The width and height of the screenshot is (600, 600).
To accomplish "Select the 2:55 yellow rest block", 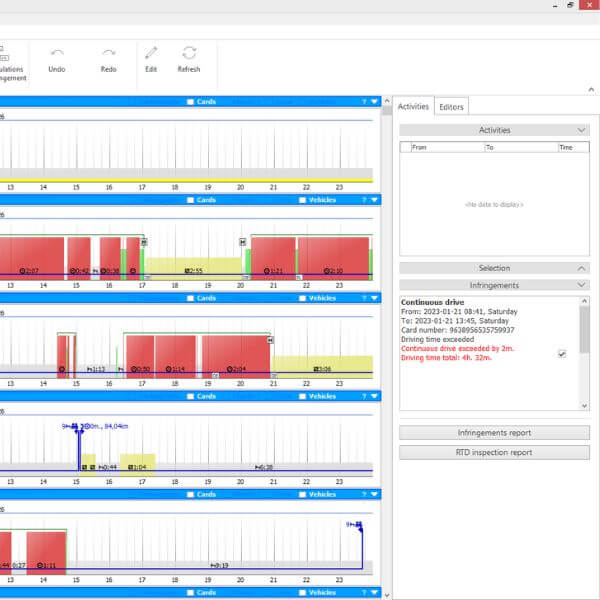I will (x=194, y=269).
